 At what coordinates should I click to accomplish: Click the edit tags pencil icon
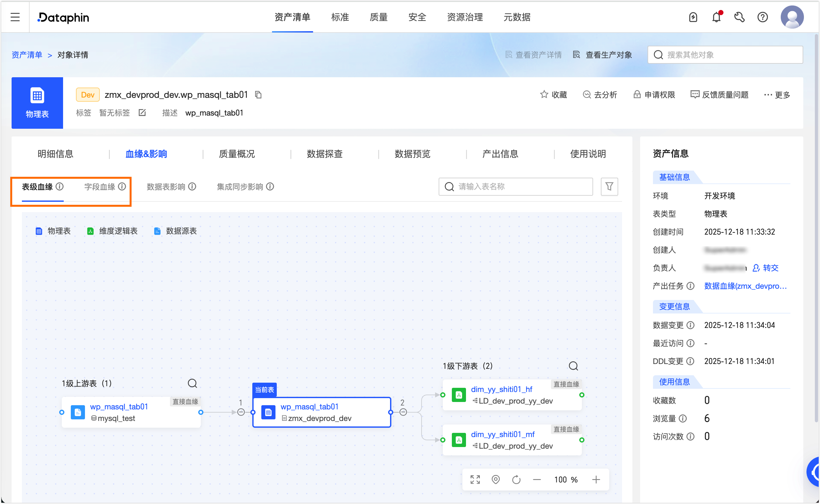(142, 113)
